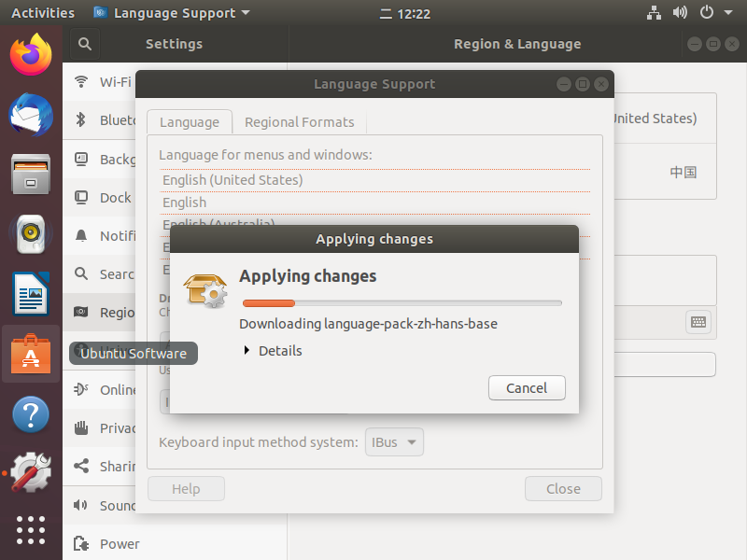Launch Thunderbird mail from the dock
This screenshot has width=747, height=560.
(x=31, y=115)
